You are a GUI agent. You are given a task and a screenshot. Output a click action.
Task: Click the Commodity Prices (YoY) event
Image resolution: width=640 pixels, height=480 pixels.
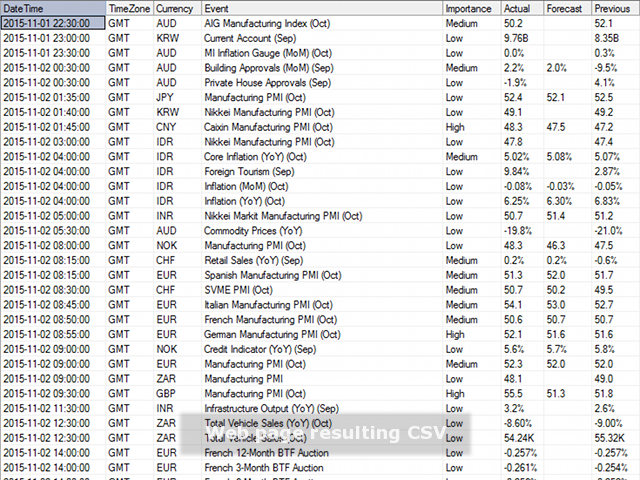click(x=253, y=231)
